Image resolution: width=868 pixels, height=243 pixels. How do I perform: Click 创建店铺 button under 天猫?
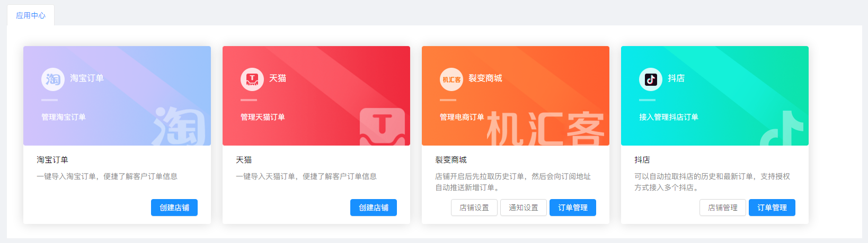(x=374, y=208)
